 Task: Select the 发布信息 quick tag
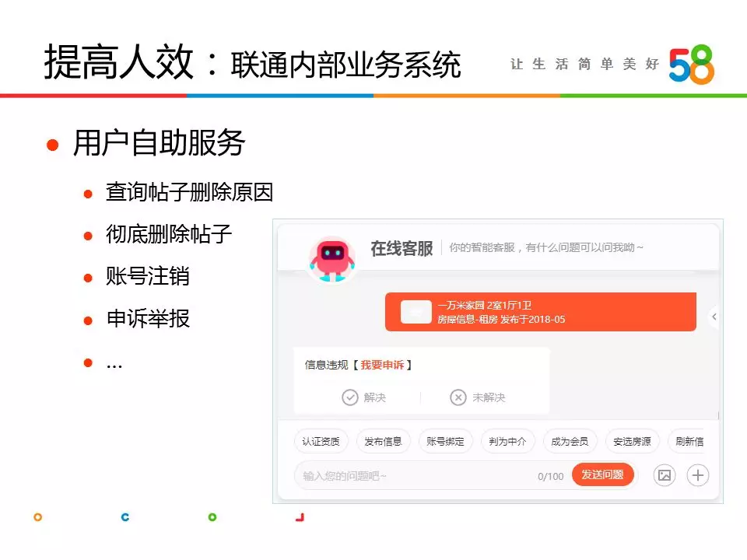[383, 442]
